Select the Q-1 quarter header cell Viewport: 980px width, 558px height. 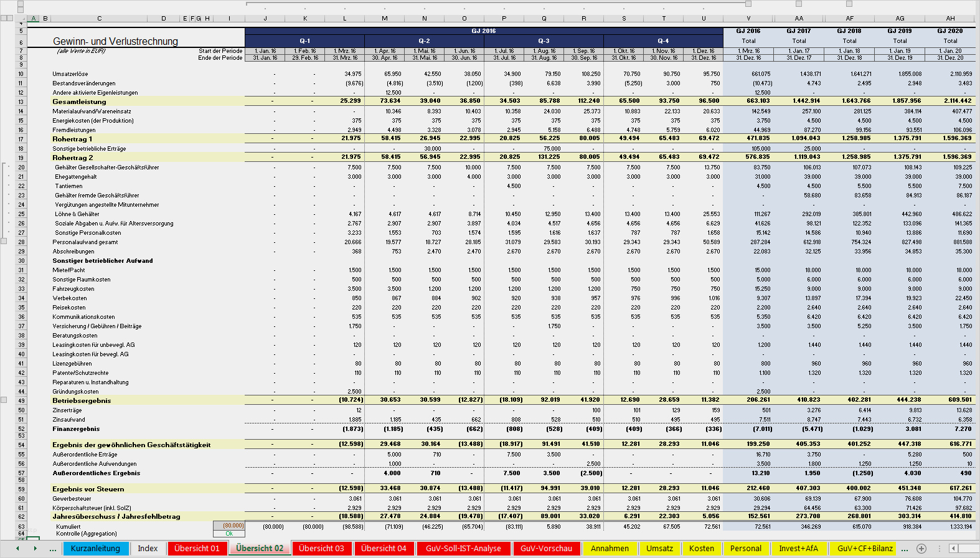[x=304, y=40]
